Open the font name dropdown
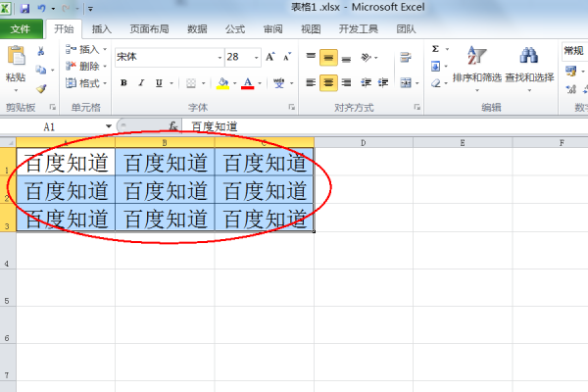Screen dimensions: 588x392 220,58
